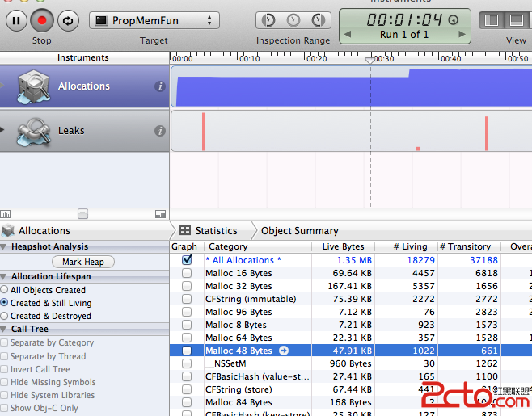Clear inspection range (middle clock icon)
Screen dimensions: 532x416
pyautogui.click(x=293, y=21)
